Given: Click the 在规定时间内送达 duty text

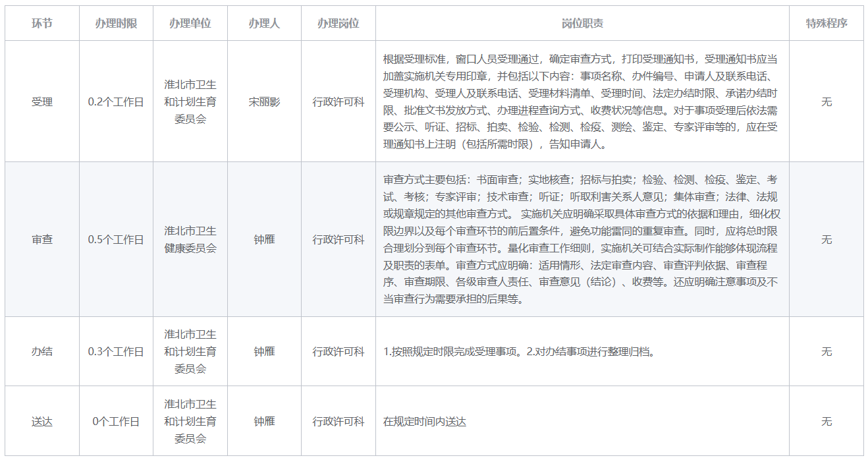Looking at the screenshot, I should pyautogui.click(x=425, y=422).
